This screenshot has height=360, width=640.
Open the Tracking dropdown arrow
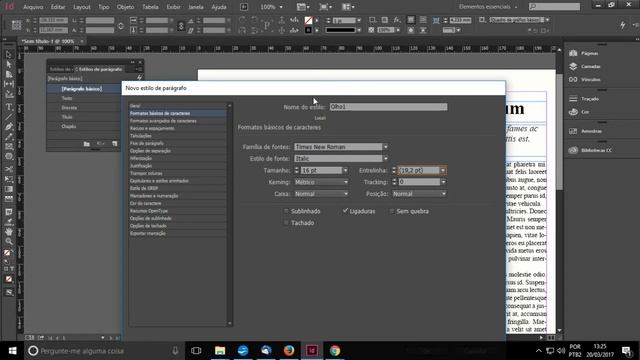click(x=443, y=182)
